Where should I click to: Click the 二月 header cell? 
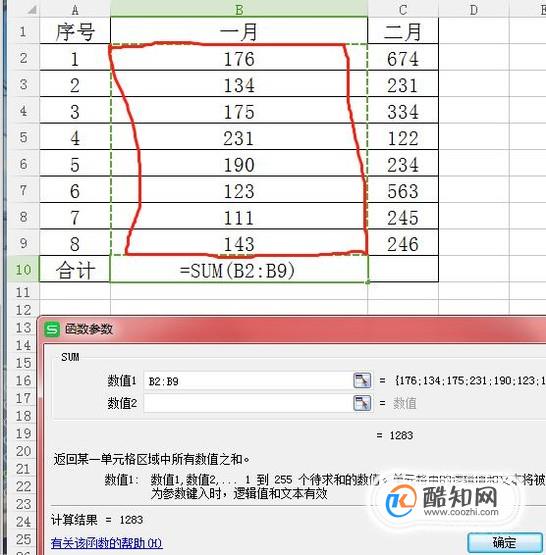click(403, 31)
